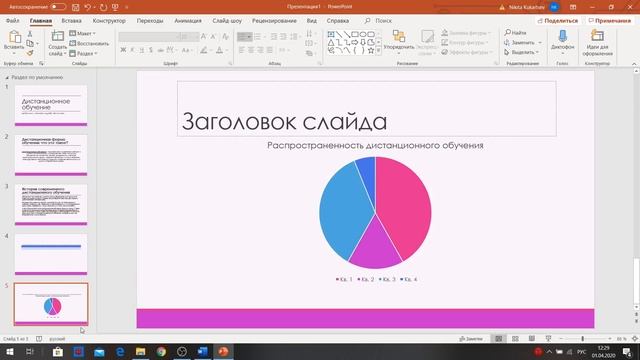Screen dimensions: 640x360
Task: Choose text highlight color
Action: (x=204, y=50)
